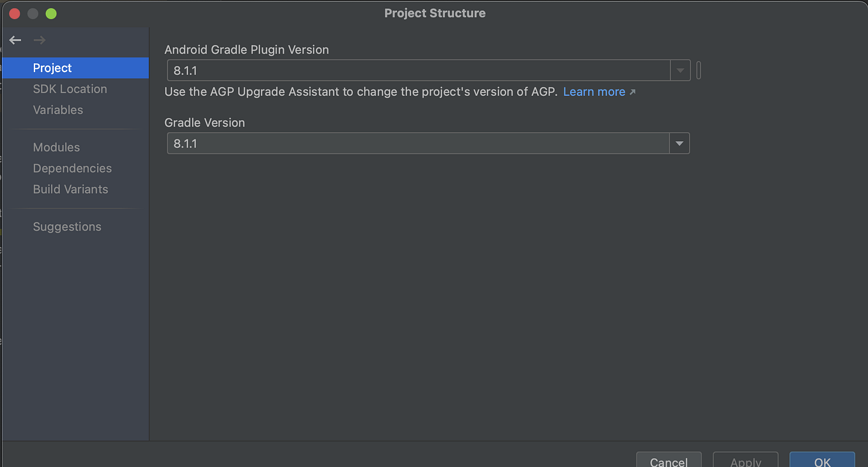Open the Dependencies section
The height and width of the screenshot is (467, 868).
click(x=72, y=168)
